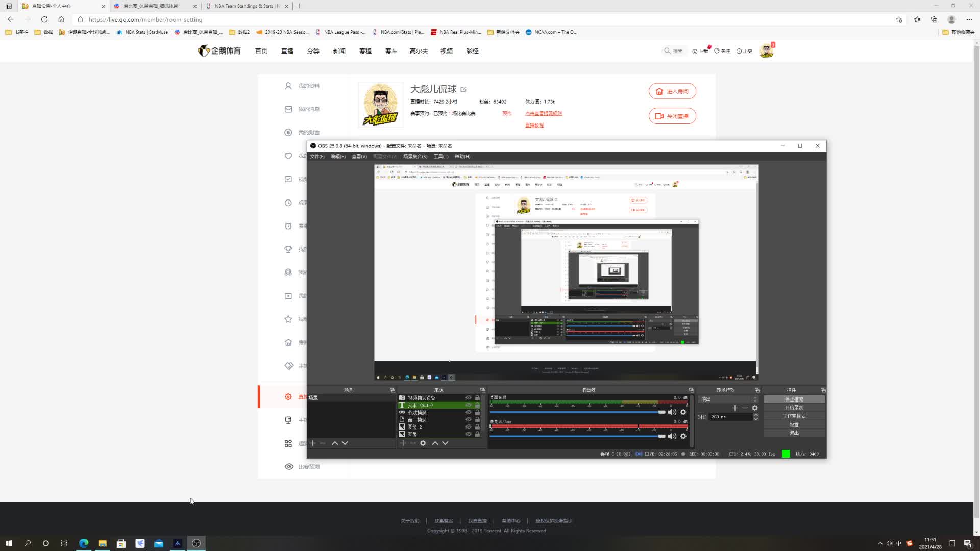Click the 关闭直播 button
The height and width of the screenshot is (551, 980).
(672, 116)
